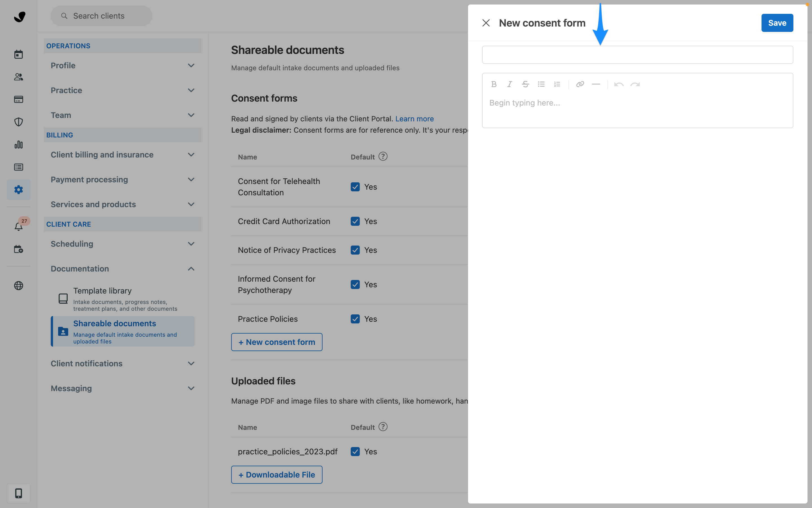Collapse the Documentation section

(122, 269)
